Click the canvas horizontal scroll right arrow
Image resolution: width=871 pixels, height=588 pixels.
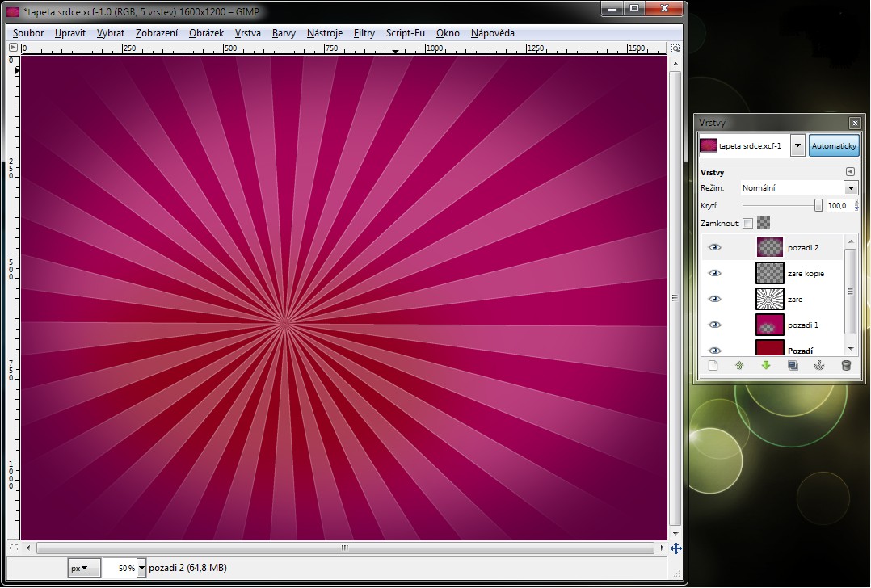[662, 548]
